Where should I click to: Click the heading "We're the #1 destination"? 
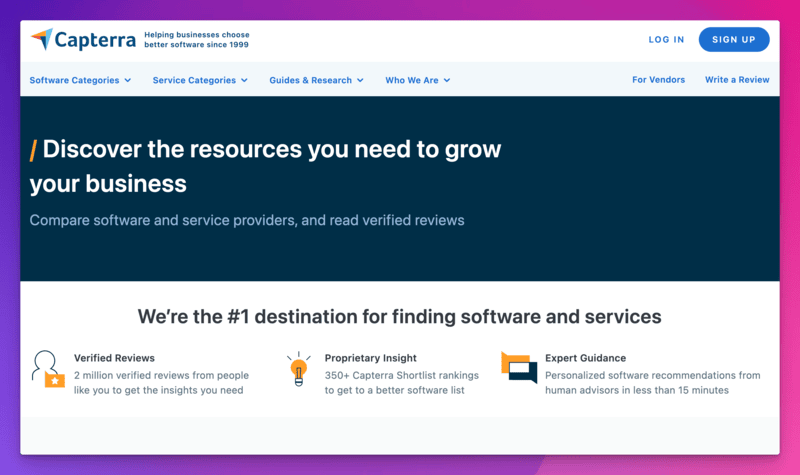click(399, 316)
